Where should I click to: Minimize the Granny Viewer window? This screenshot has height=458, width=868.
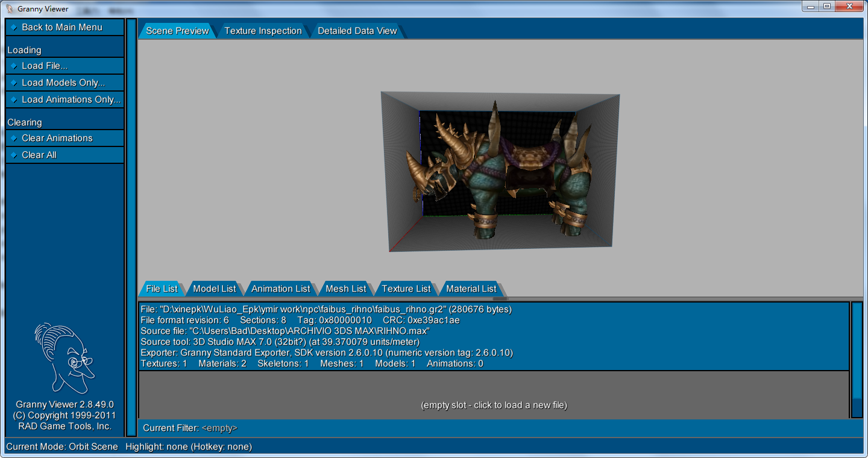pyautogui.click(x=810, y=7)
